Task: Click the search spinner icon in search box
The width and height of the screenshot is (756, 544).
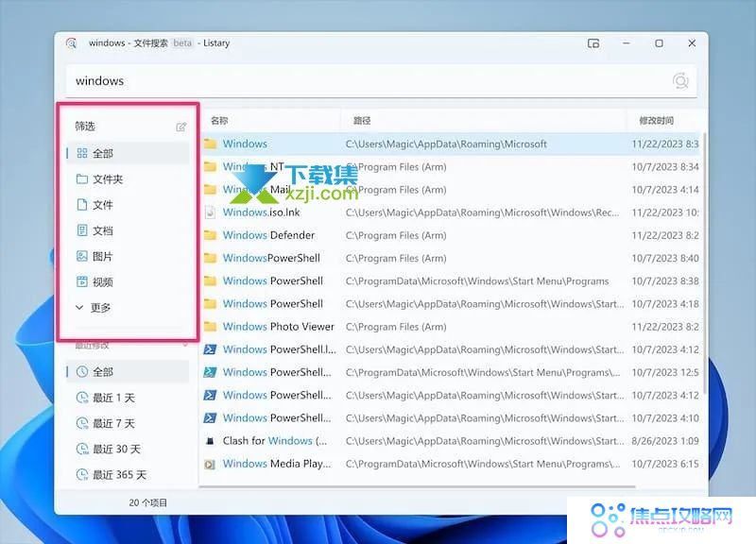Action: [x=680, y=81]
